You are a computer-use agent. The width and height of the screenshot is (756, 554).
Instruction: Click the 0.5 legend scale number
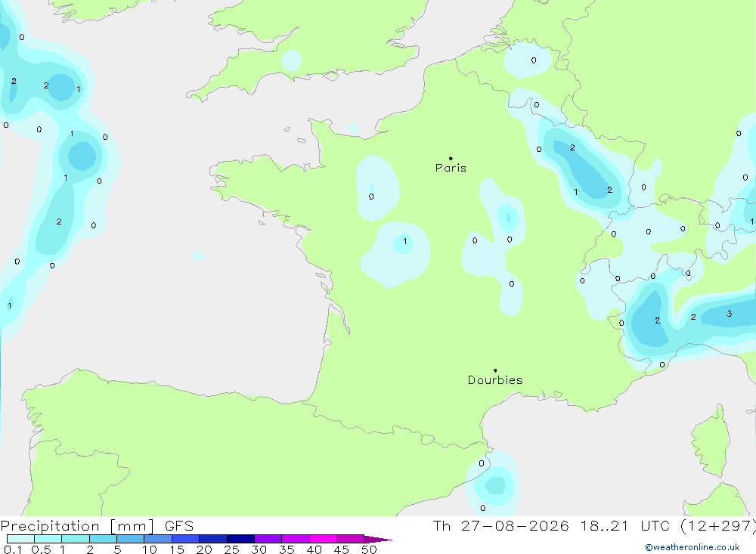[x=41, y=549]
